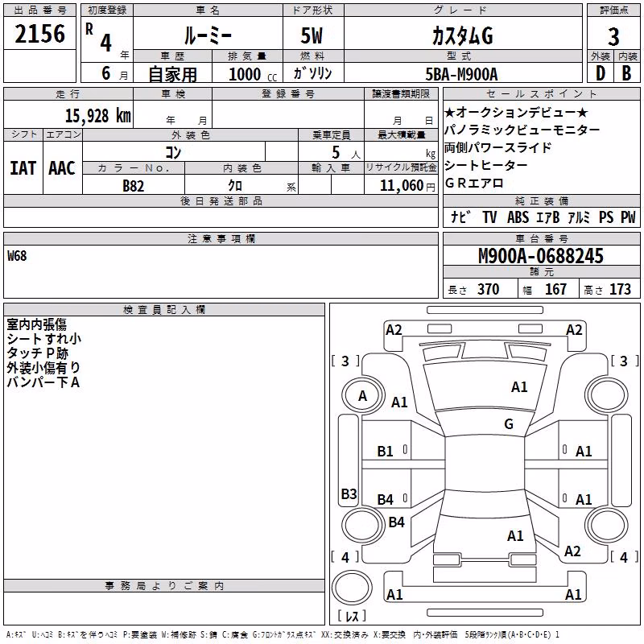Image resolution: width=644 pixels, height=644 pixels.
Task: Click the A mark on front-left wheel
Action: (x=362, y=396)
